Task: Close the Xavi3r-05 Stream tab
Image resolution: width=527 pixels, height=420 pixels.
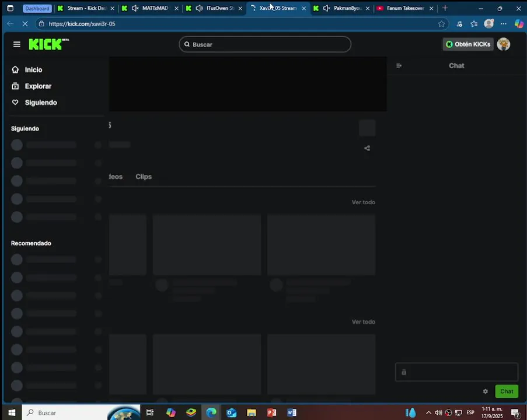Action: click(x=304, y=8)
